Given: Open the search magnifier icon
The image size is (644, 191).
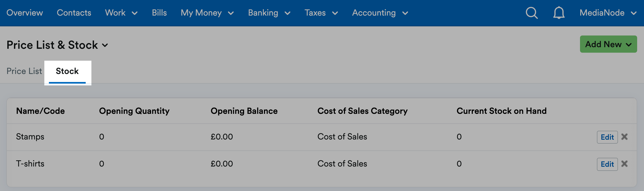Looking at the screenshot, I should coord(532,13).
